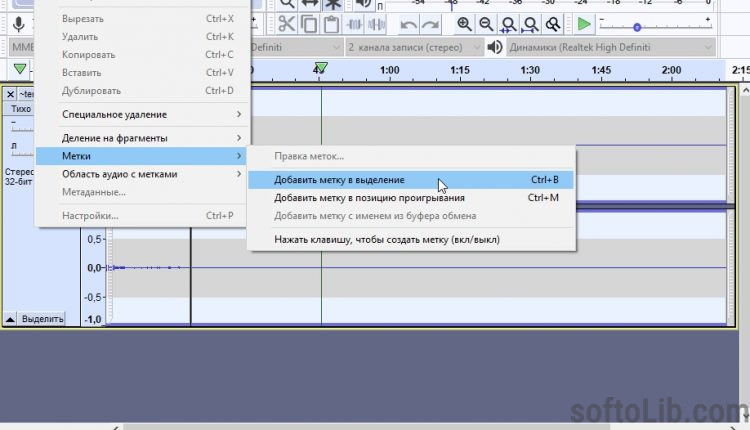Click 'Вырезать' menu item

[x=143, y=19]
